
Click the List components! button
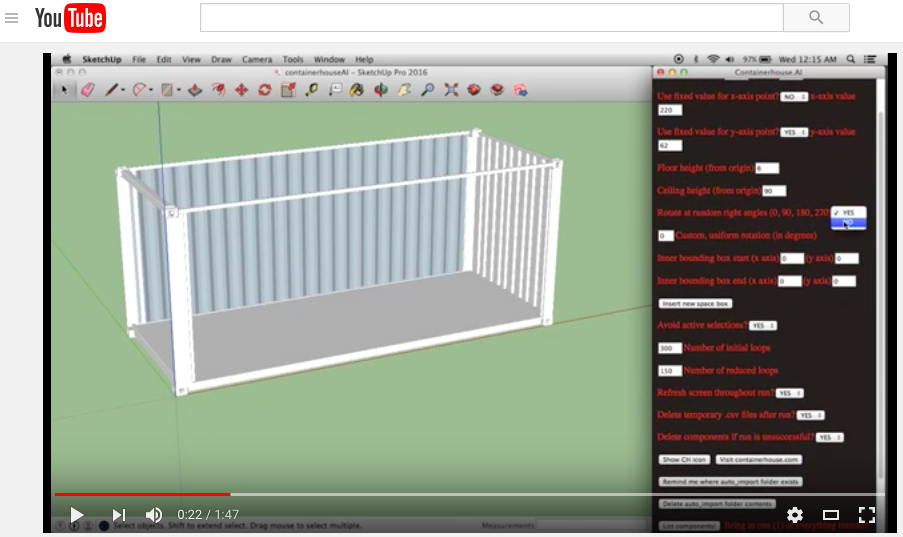click(x=689, y=526)
